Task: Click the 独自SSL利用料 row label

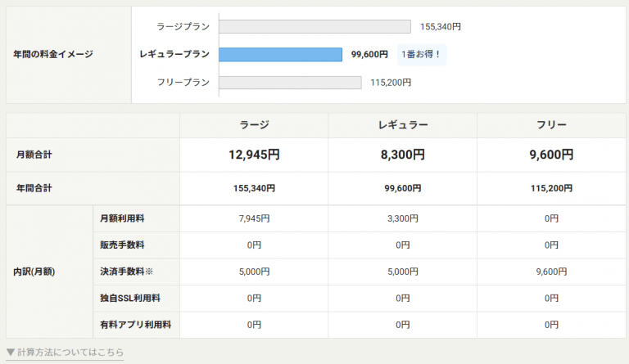Action: coord(129,298)
